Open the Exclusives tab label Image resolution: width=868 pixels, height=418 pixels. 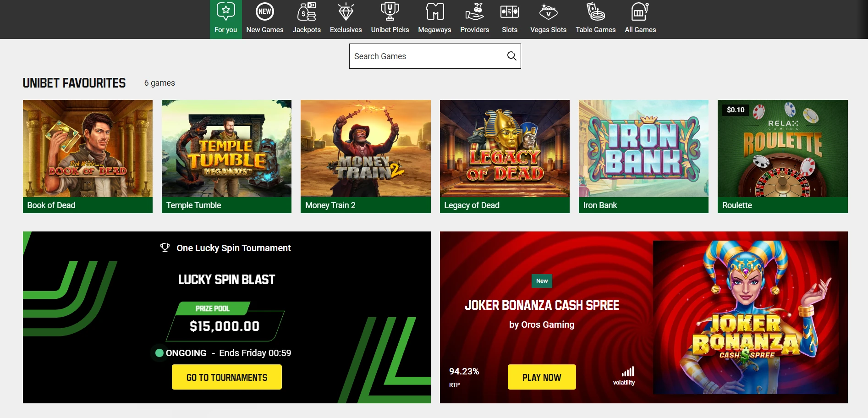coord(346,30)
